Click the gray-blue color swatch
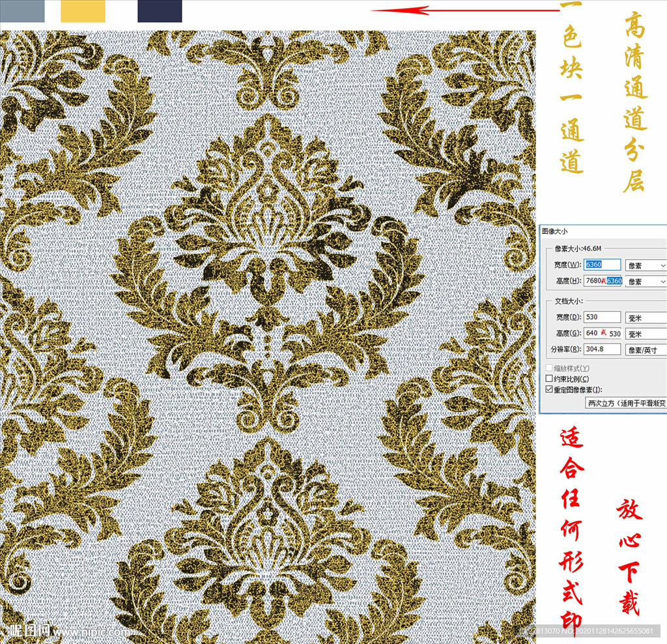The image size is (667, 644). (x=22, y=10)
